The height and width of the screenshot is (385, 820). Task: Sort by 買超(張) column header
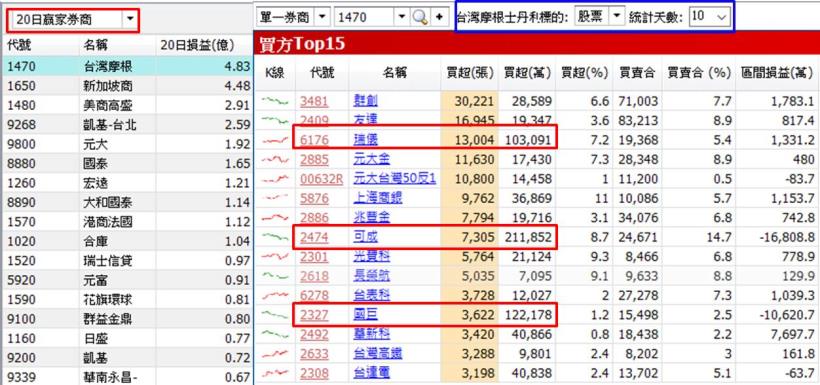[x=470, y=73]
